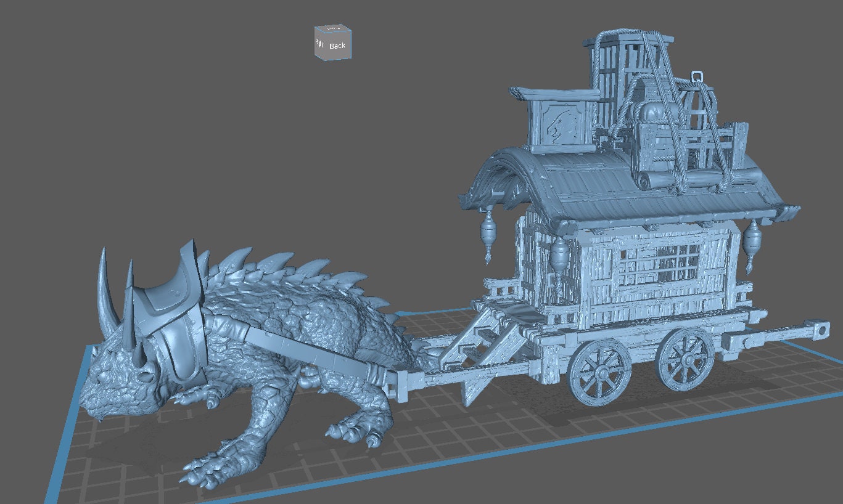Select the latticed window on the wagon wall

click(660, 265)
